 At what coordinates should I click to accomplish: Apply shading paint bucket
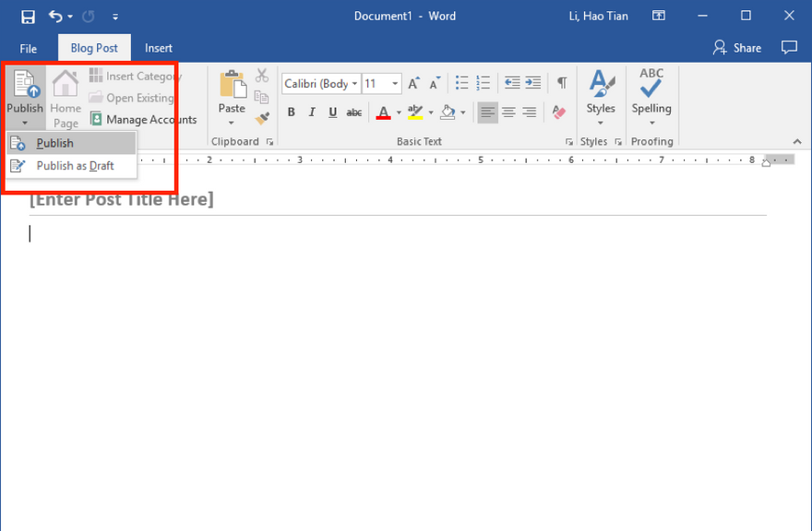tap(448, 112)
